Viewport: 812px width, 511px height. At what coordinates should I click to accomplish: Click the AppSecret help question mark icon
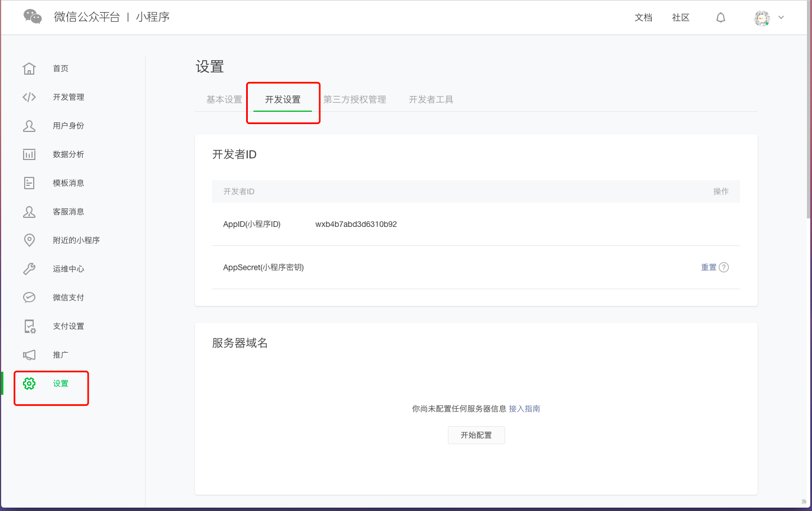tap(724, 267)
